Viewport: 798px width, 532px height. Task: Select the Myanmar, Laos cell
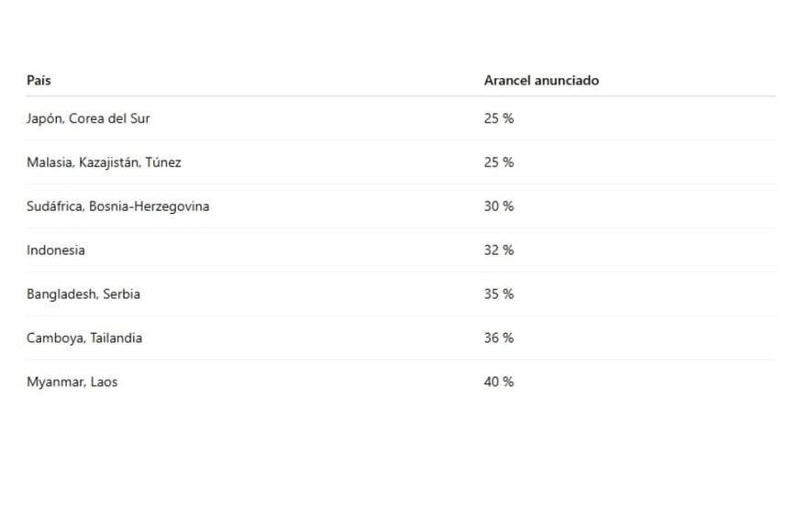[72, 382]
